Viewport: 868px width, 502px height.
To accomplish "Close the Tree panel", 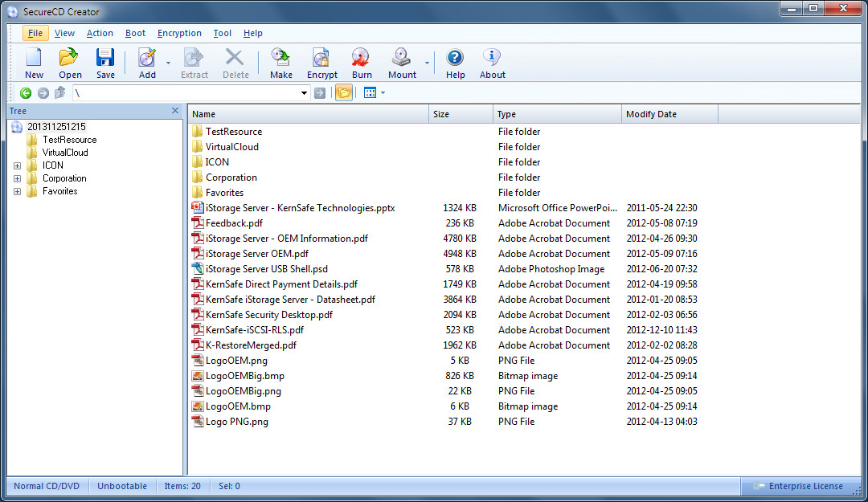I will coord(175,111).
